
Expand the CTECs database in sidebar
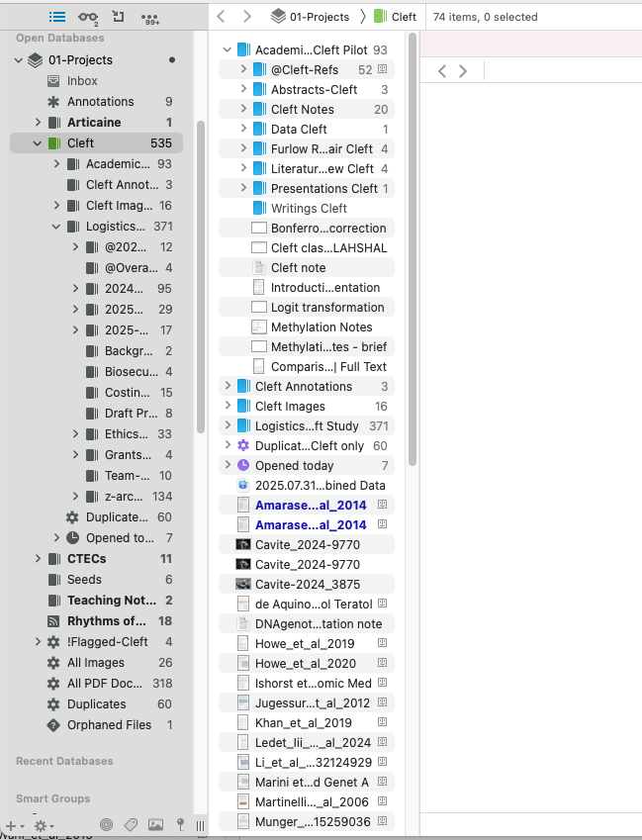pos(38,559)
